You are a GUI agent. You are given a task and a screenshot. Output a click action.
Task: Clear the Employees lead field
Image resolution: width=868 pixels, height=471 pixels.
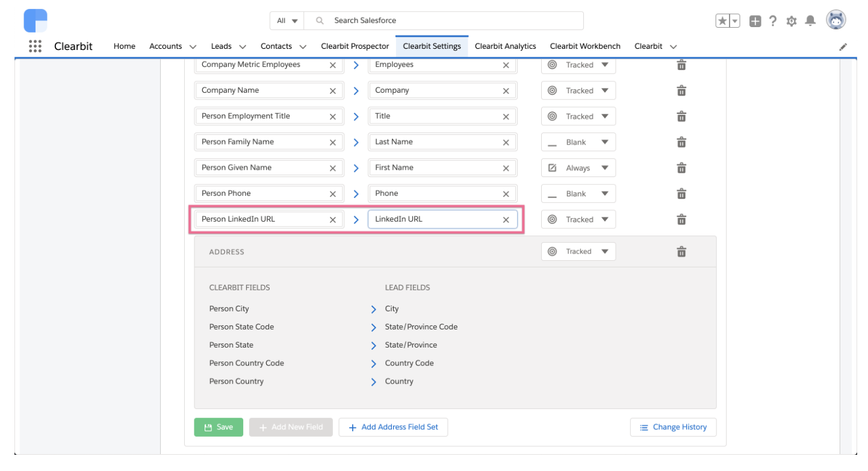point(506,65)
